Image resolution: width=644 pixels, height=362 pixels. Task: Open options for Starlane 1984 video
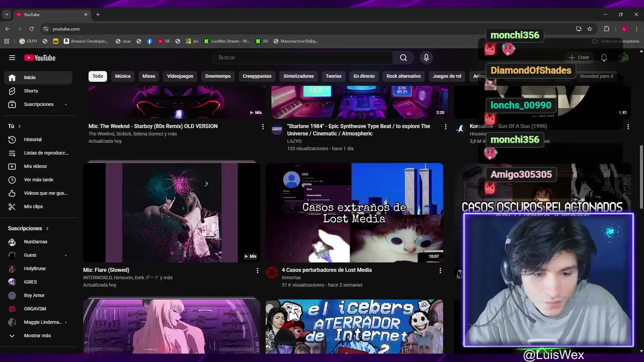445,127
